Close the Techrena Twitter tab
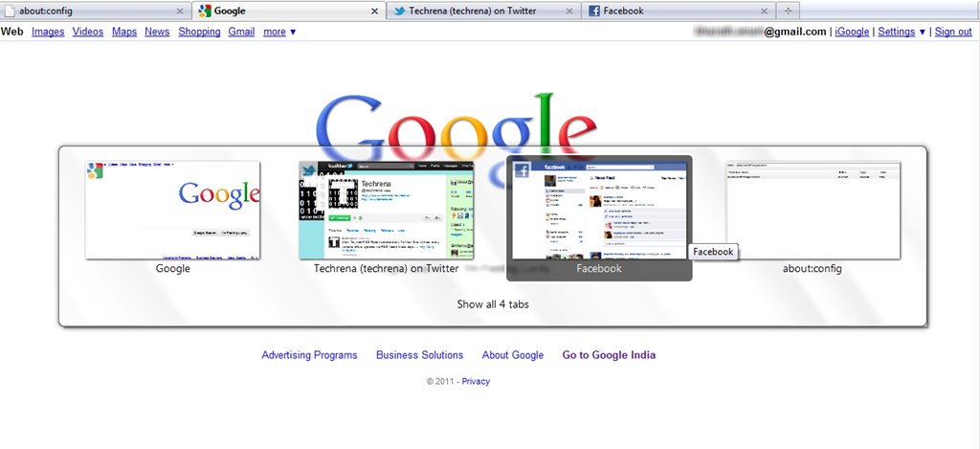The image size is (980, 449). [x=568, y=11]
